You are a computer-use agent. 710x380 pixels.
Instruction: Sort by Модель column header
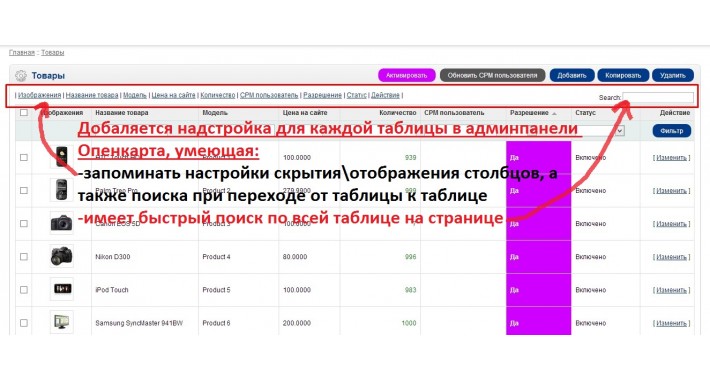click(215, 113)
